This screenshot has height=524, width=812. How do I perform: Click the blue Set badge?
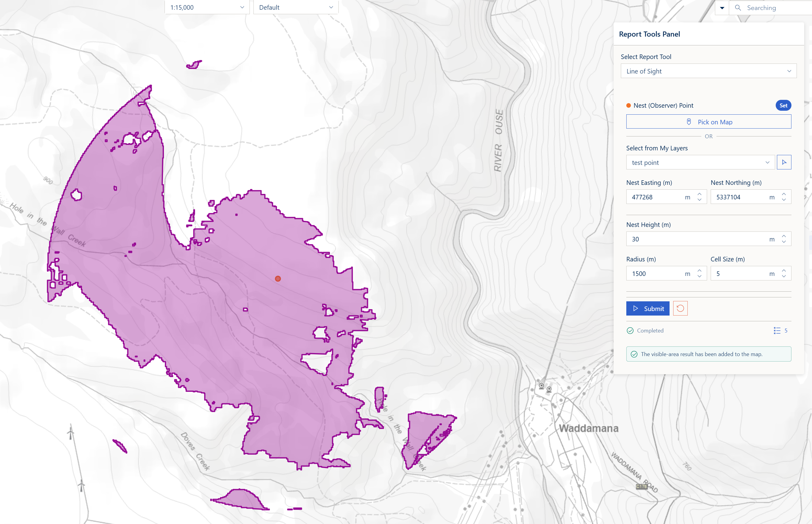(x=783, y=106)
